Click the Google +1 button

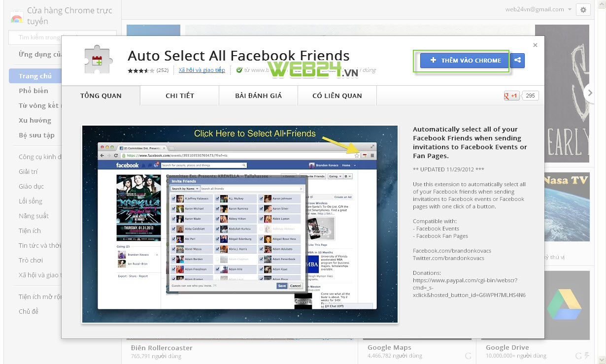click(x=511, y=96)
